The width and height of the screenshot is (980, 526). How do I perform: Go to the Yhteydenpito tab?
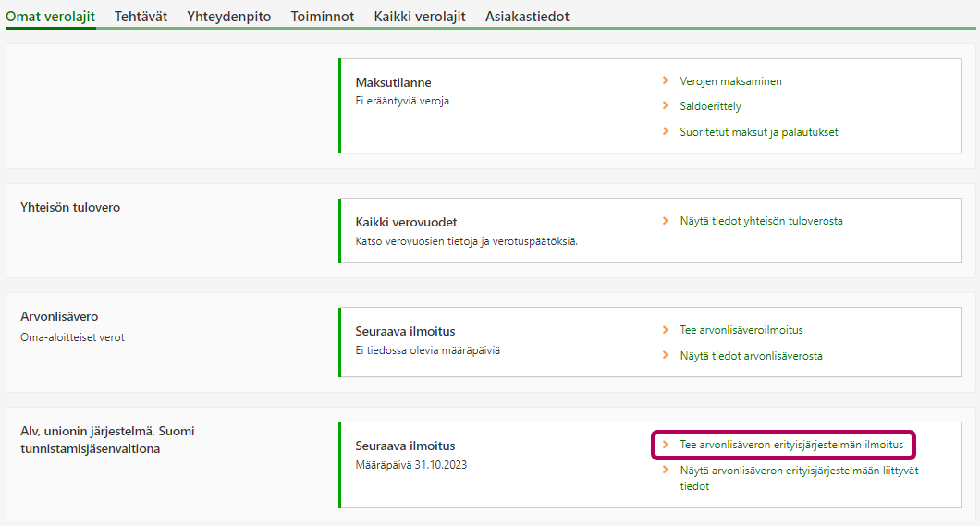228,17
